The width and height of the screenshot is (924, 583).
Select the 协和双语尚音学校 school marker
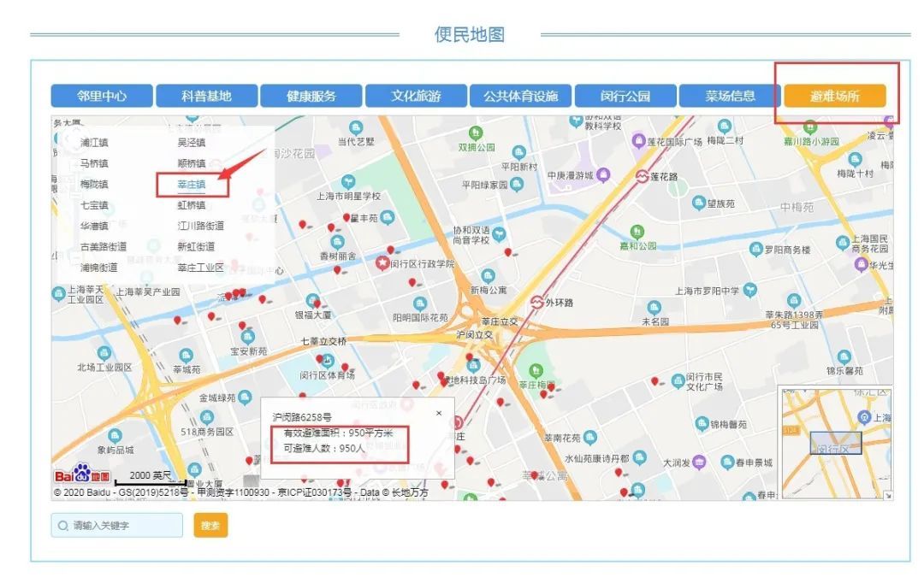[x=499, y=234]
